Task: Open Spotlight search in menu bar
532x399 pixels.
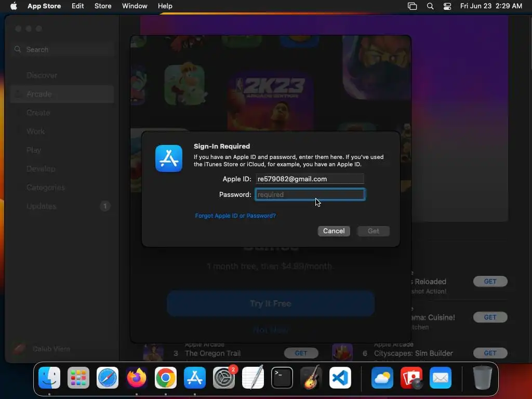Action: (x=430, y=6)
